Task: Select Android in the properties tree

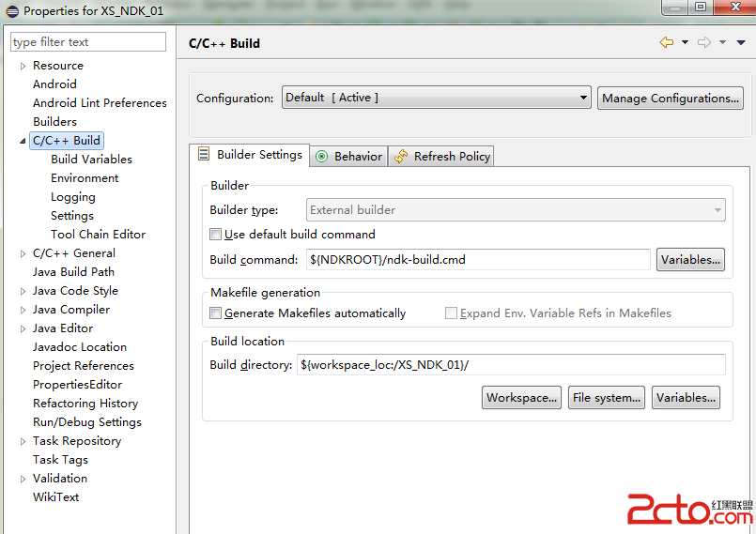Action: 54,84
